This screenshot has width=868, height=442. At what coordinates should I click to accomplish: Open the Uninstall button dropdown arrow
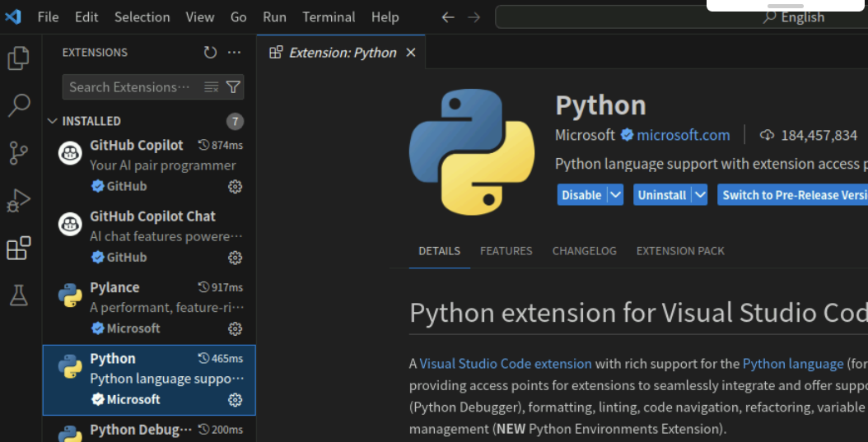(x=699, y=195)
